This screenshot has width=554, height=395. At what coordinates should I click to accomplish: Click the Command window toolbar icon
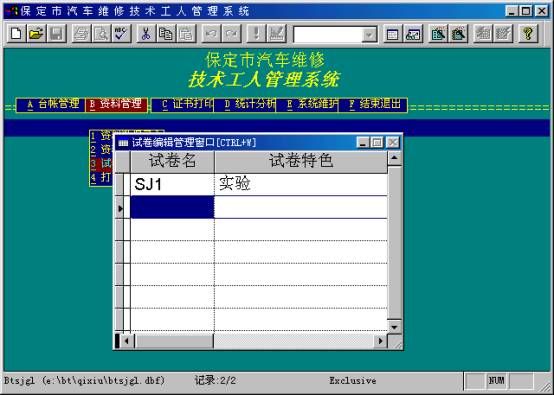click(393, 34)
